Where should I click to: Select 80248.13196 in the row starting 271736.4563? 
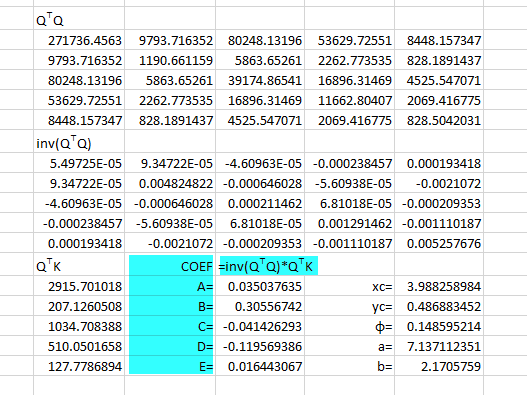(x=260, y=40)
